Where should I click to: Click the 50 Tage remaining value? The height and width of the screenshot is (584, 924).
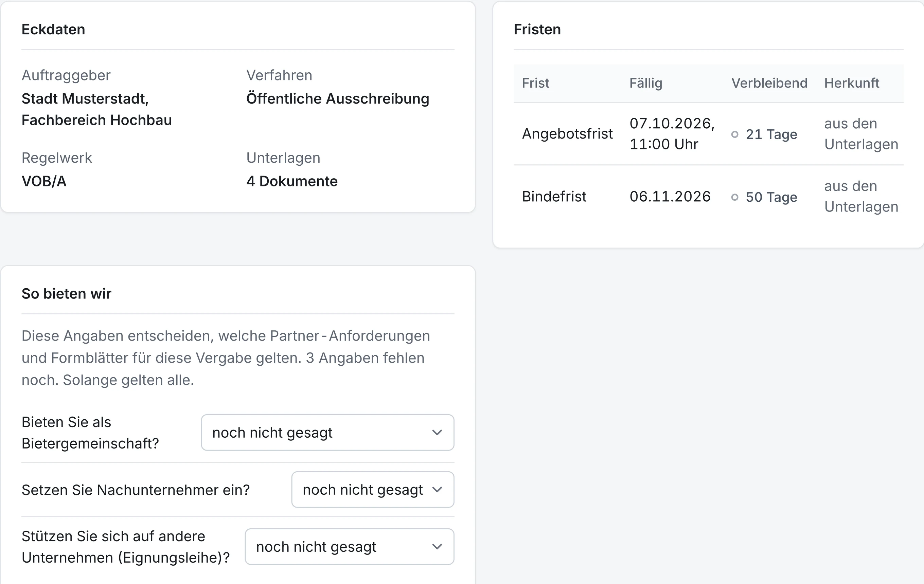(x=771, y=197)
